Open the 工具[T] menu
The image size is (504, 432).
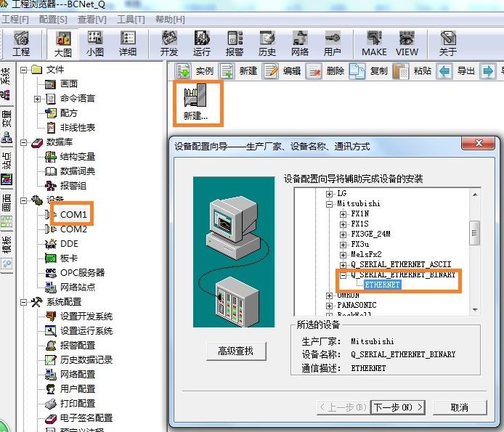coord(131,20)
